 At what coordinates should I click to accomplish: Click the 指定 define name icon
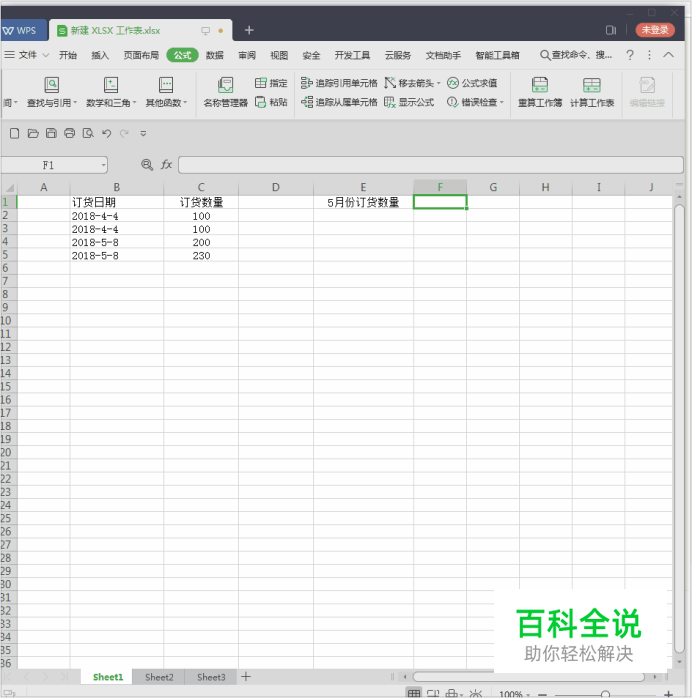tap(261, 83)
